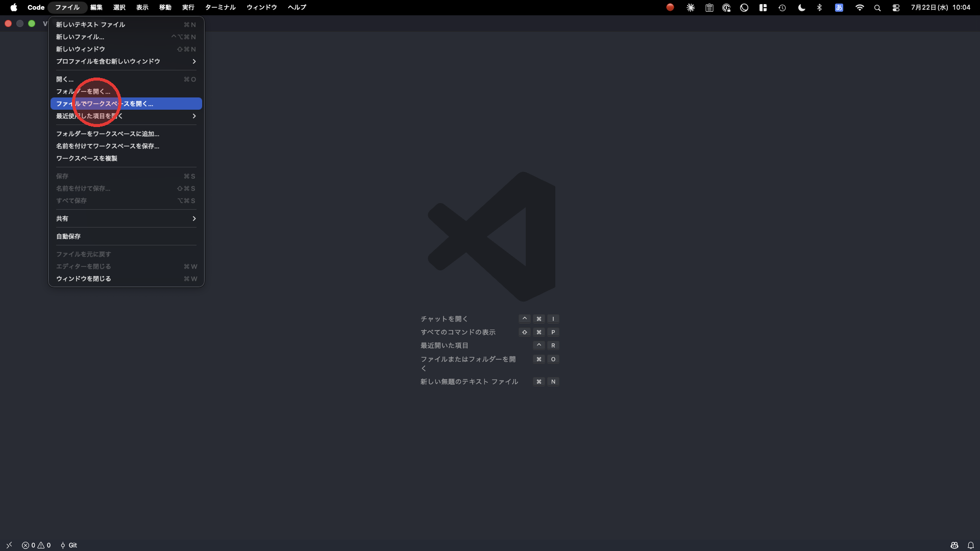Image resolution: width=980 pixels, height=551 pixels.
Task: Click the red recording indicator in menu bar
Action: point(670,7)
